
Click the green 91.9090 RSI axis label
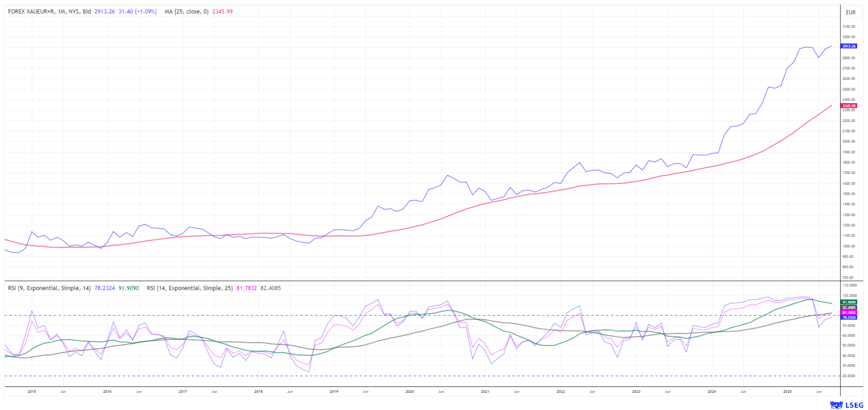tap(849, 302)
